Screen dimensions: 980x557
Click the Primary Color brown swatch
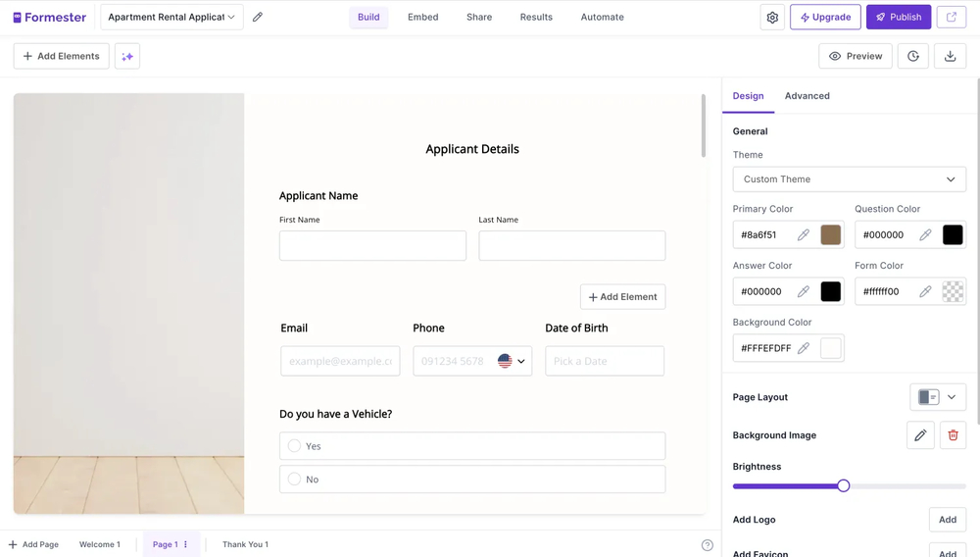point(830,235)
